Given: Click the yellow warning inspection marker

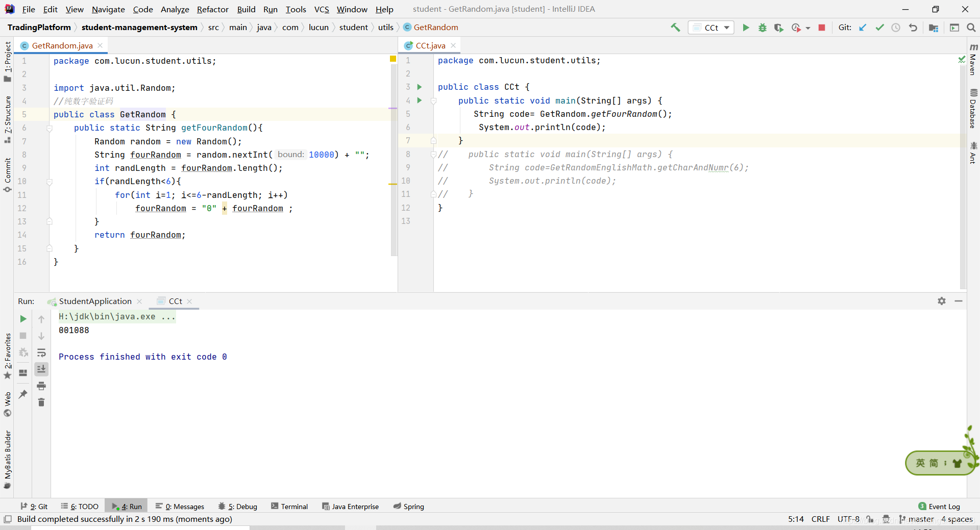Looking at the screenshot, I should (393, 59).
